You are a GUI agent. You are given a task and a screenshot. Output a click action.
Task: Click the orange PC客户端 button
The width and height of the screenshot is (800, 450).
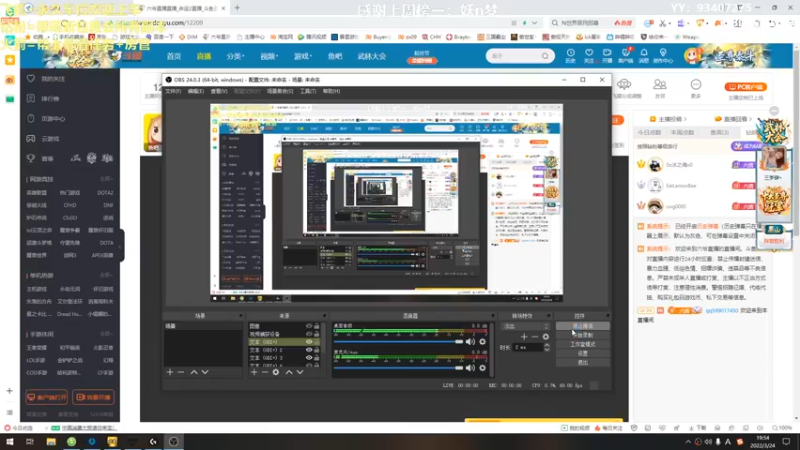[745, 87]
